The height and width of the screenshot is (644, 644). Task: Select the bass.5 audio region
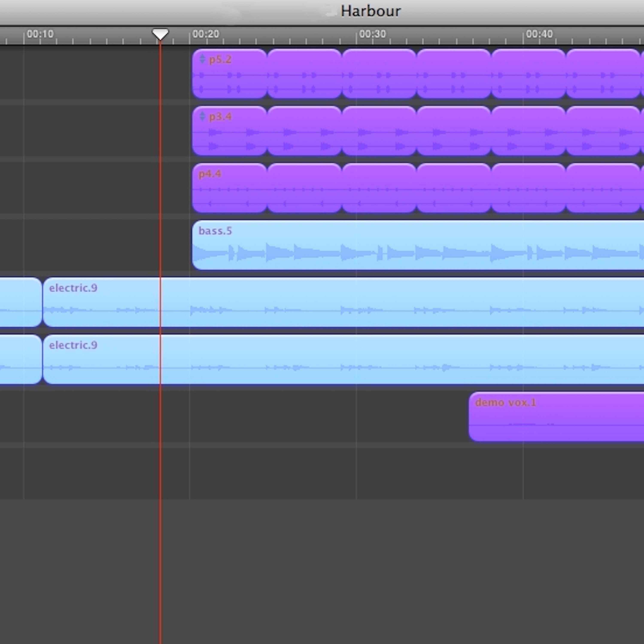418,245
